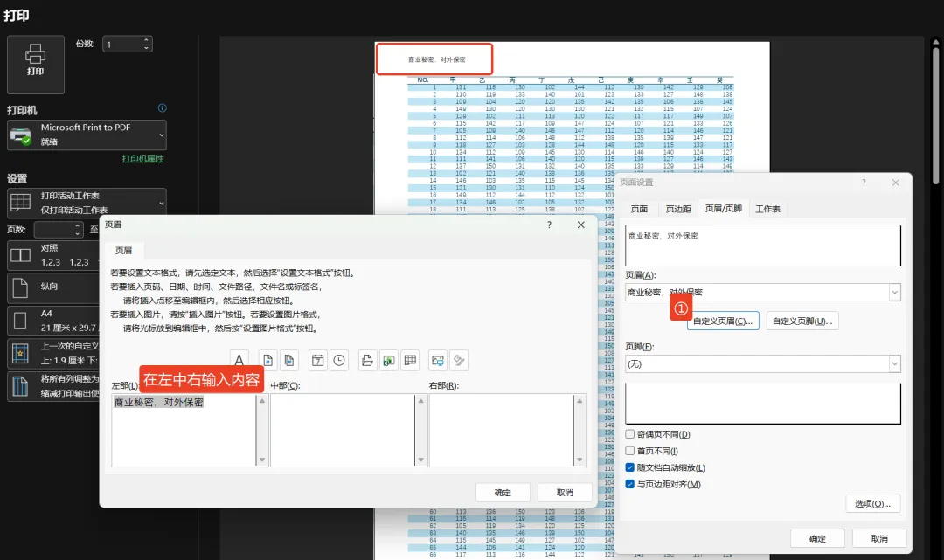
Task: Click scroll-down arrow of 左部 text box
Action: 262,460
